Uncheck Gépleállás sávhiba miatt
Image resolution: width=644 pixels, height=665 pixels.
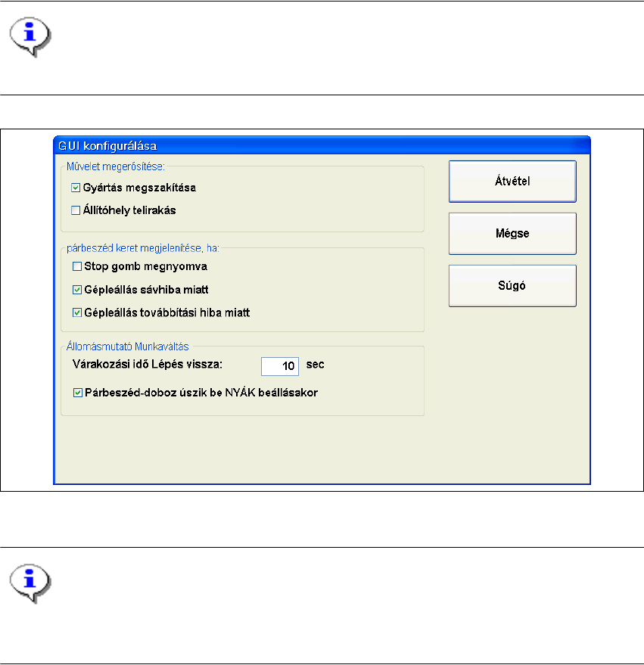[77, 290]
